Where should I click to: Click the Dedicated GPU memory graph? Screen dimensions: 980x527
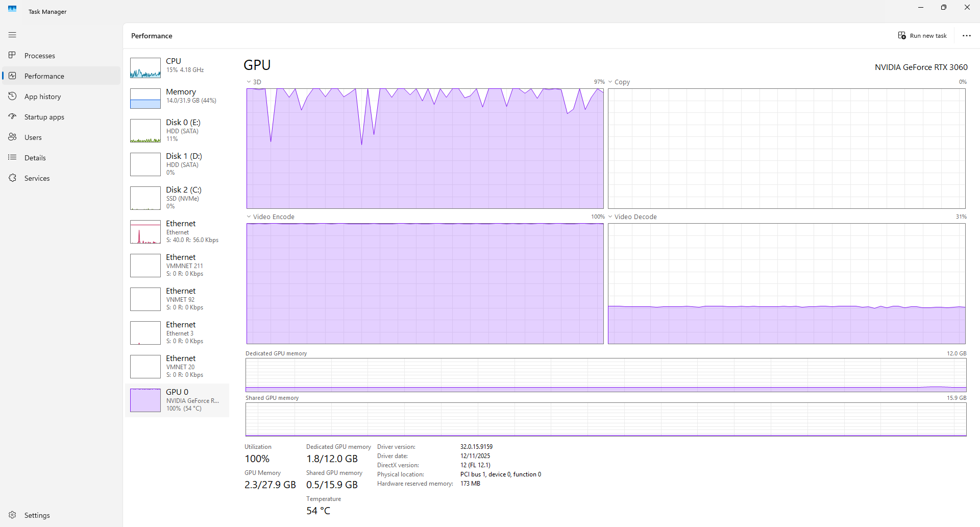pyautogui.click(x=606, y=375)
